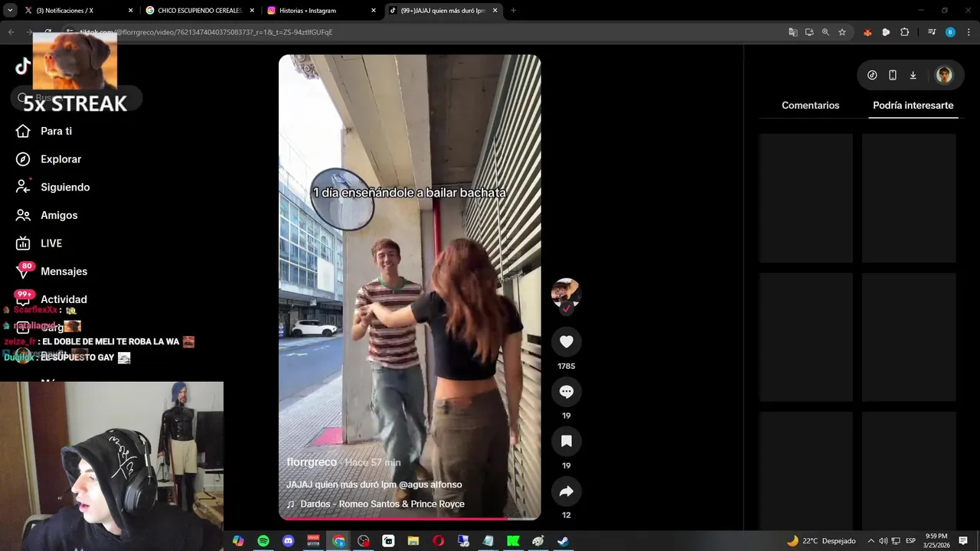This screenshot has height=551, width=980.
Task: Open the Chrome profile avatar B
Action: click(950, 32)
